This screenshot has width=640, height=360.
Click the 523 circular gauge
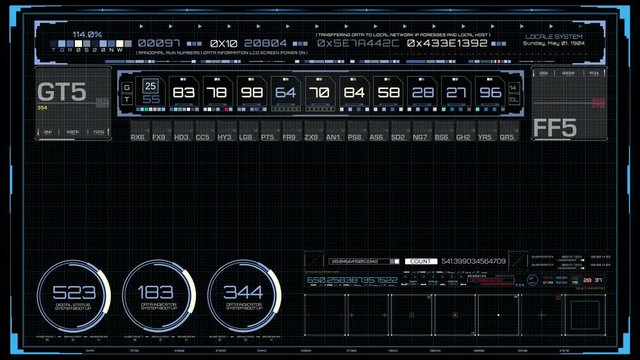[x=73, y=296]
